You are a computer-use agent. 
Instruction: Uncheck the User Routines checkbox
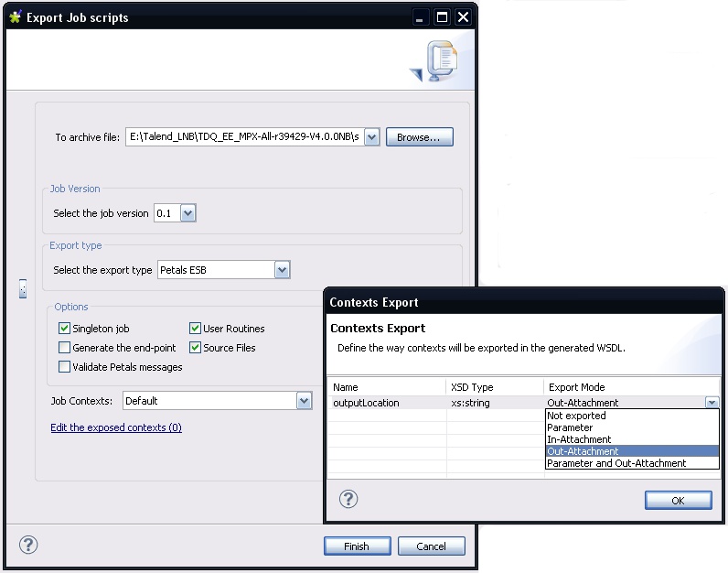pyautogui.click(x=196, y=329)
